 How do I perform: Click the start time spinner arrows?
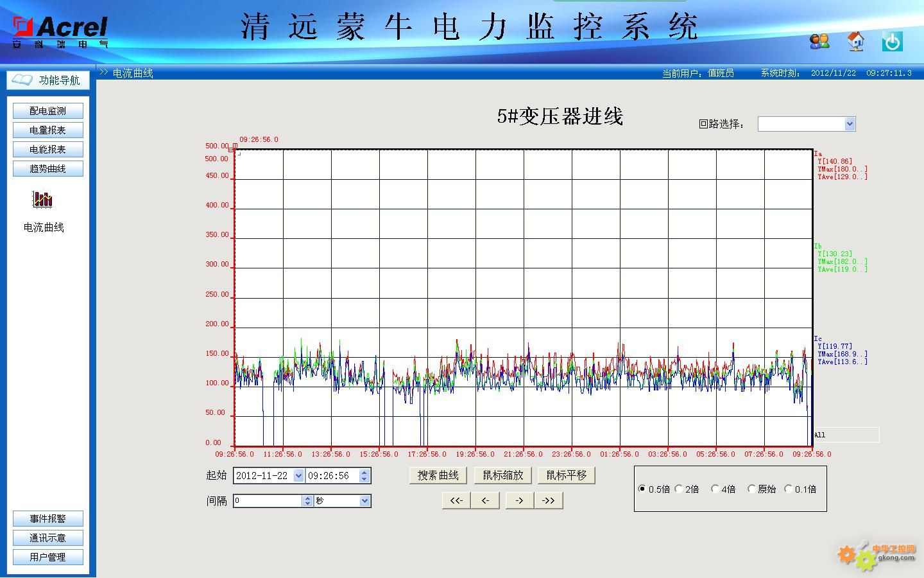point(364,476)
